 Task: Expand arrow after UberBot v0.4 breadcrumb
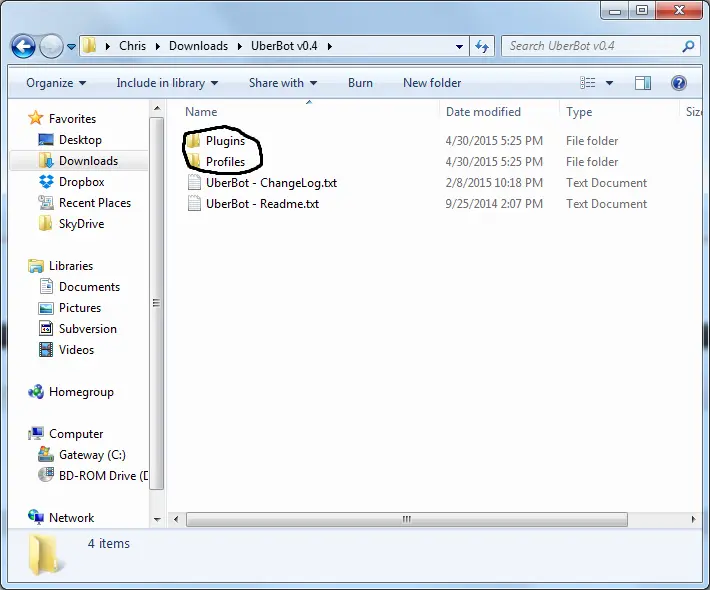pos(330,46)
